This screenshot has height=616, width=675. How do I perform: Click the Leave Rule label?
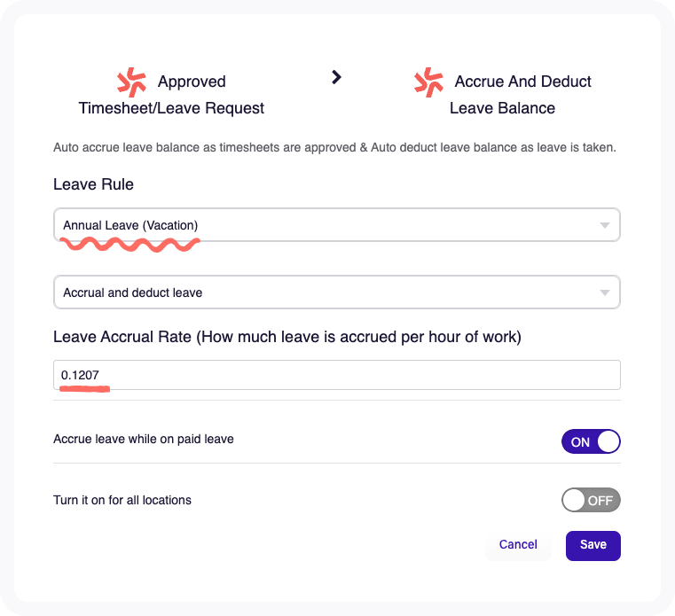(x=93, y=184)
